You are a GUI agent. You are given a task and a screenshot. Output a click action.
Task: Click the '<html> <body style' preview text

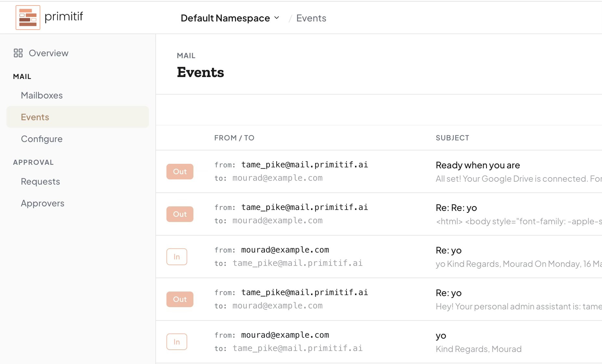tap(519, 221)
